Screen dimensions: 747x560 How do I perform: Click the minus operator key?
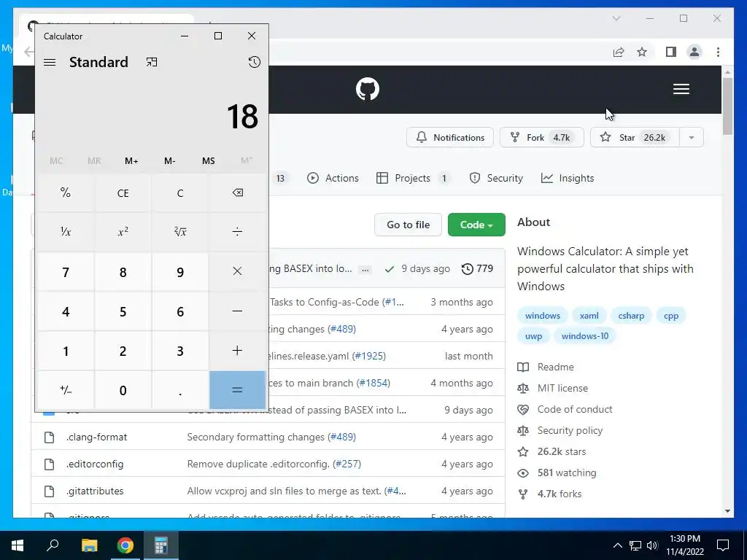(x=237, y=311)
